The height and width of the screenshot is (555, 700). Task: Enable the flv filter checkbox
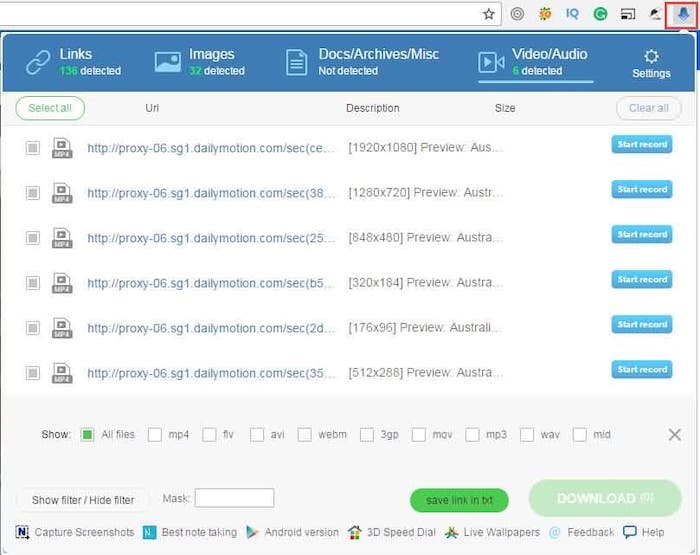coord(209,434)
